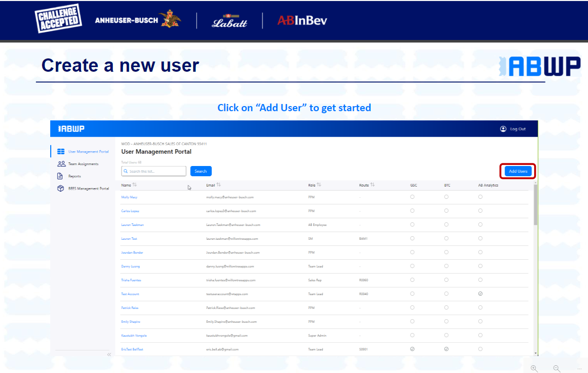Click the ABWP logo in portal header
Viewport: 588px width, 373px height.
coord(71,129)
